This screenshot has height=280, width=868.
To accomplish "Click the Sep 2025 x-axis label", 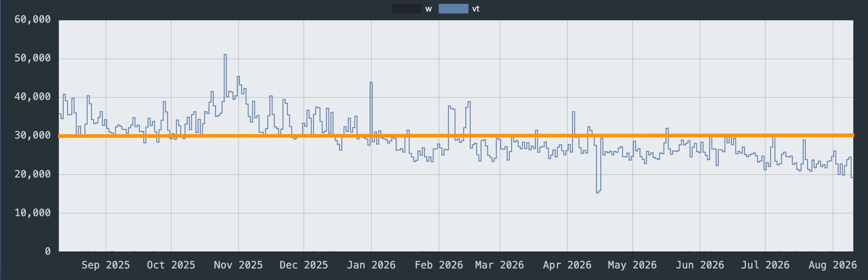I will (x=106, y=265).
